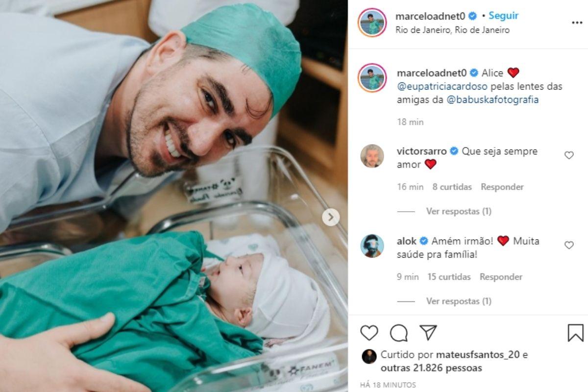Viewport: 588px width, 392px height.
Task: Expand replies under alok's comment
Action: (x=459, y=301)
